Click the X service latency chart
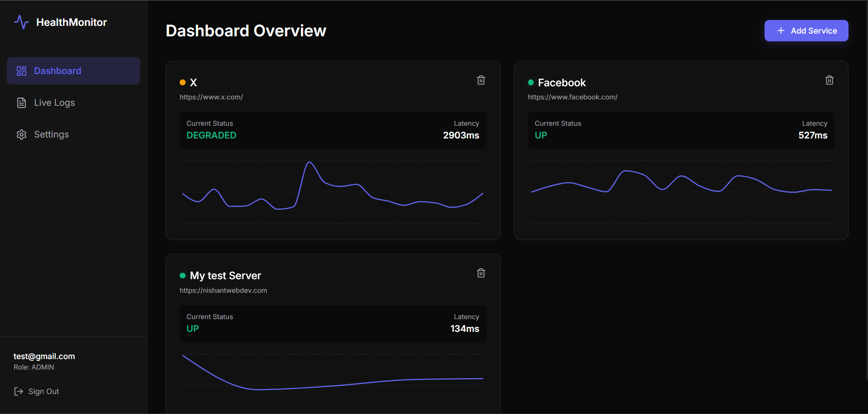The image size is (868, 414). click(333, 192)
